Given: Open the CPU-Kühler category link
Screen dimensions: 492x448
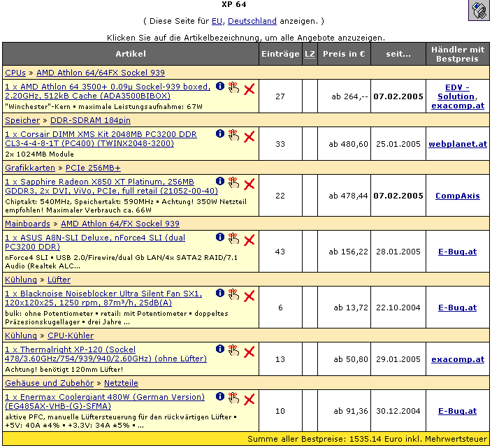Looking at the screenshot, I should [x=71, y=335].
